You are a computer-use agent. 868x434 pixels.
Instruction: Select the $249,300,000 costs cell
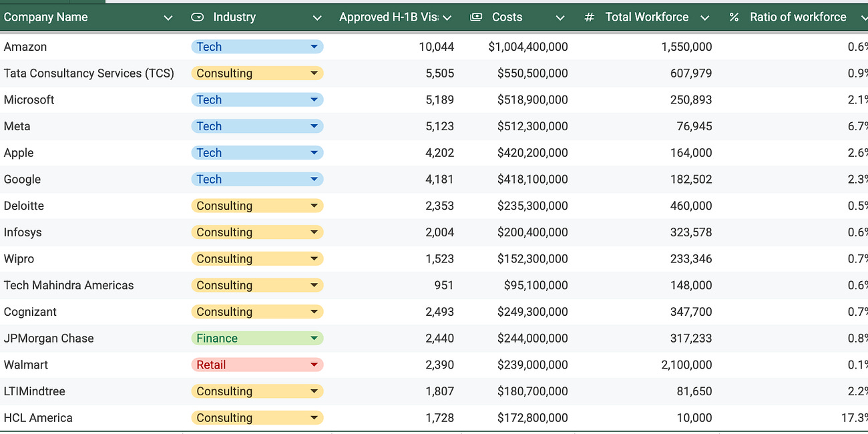518,312
